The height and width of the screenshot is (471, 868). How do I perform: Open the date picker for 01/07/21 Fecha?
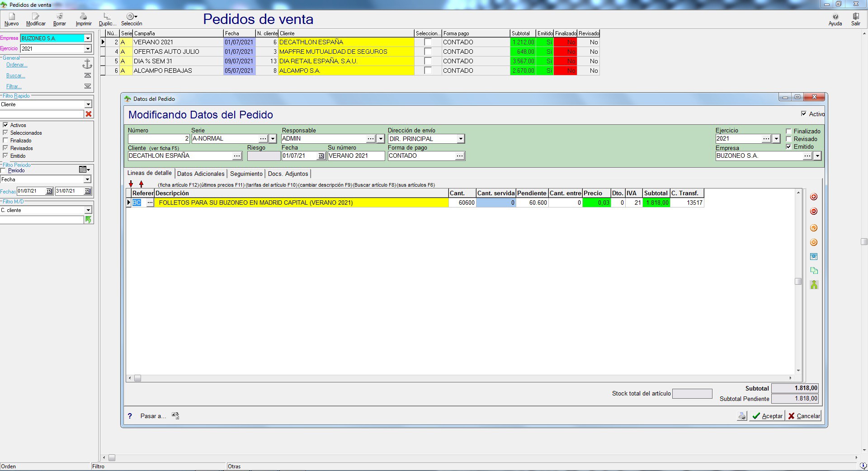(x=321, y=156)
